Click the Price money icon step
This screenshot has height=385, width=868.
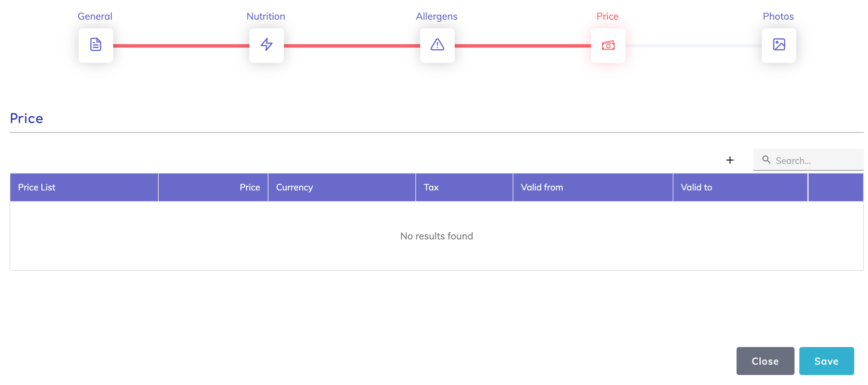608,45
